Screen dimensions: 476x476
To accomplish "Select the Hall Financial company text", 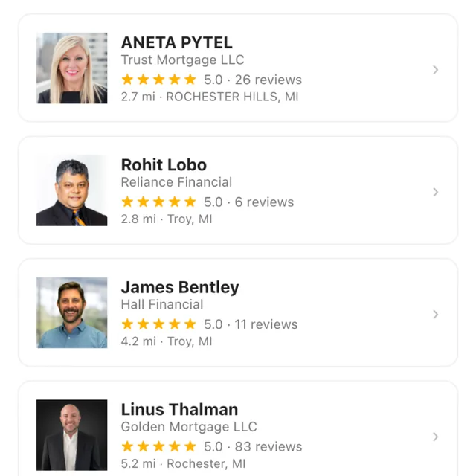I will (162, 304).
